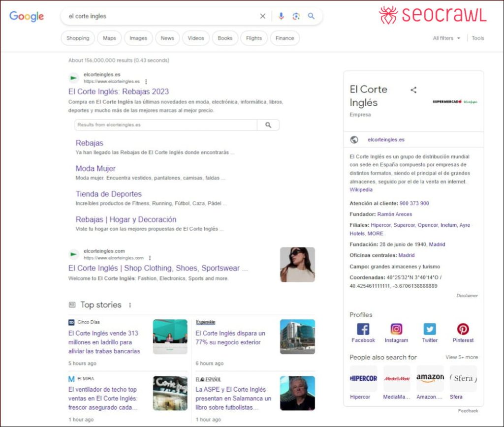Run the search using the magnifier icon

coord(311,16)
